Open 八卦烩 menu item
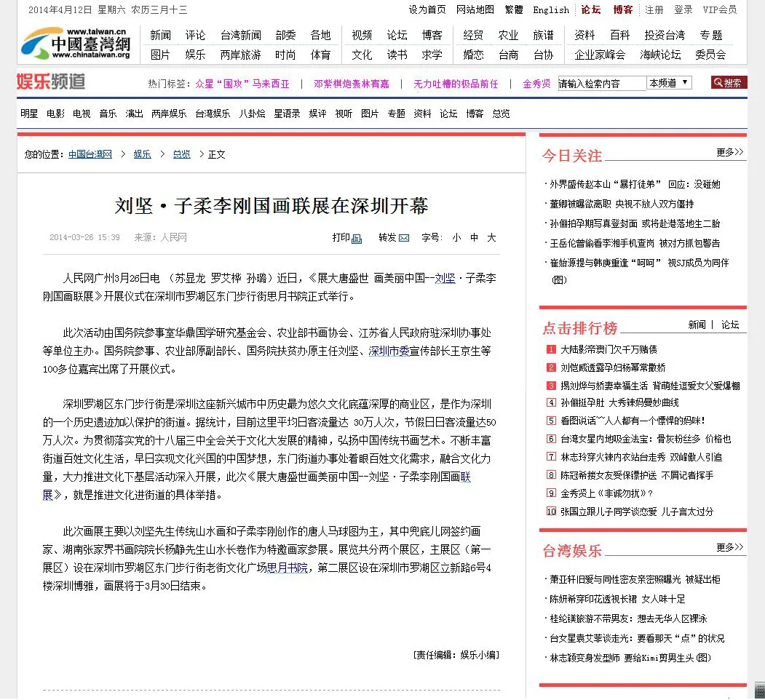The image size is (765, 700). [253, 114]
